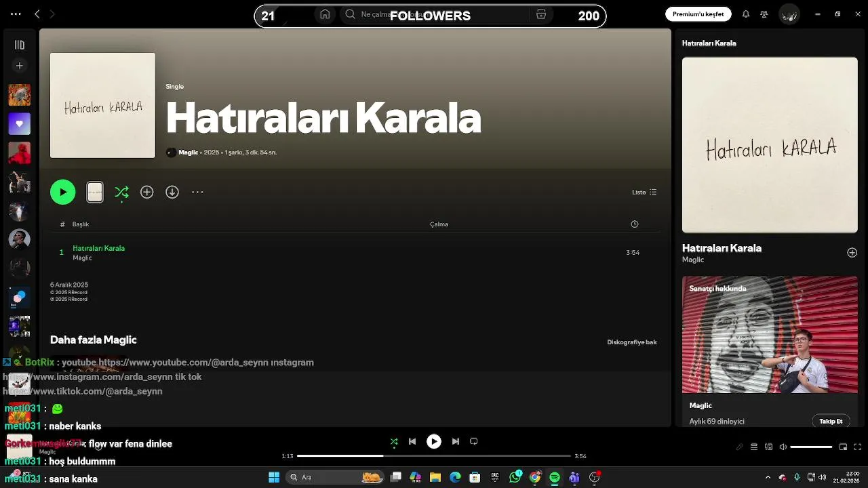Open the Liste view dropdown
868x488 pixels.
tap(644, 192)
